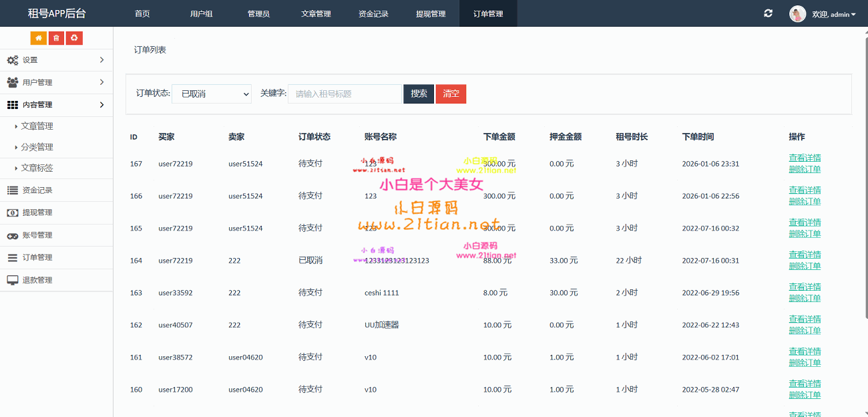Delete order 164
868x417 pixels.
click(x=805, y=266)
